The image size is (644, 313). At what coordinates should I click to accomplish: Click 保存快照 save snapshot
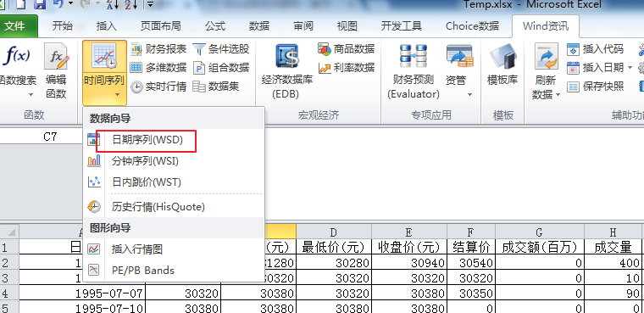tap(596, 87)
